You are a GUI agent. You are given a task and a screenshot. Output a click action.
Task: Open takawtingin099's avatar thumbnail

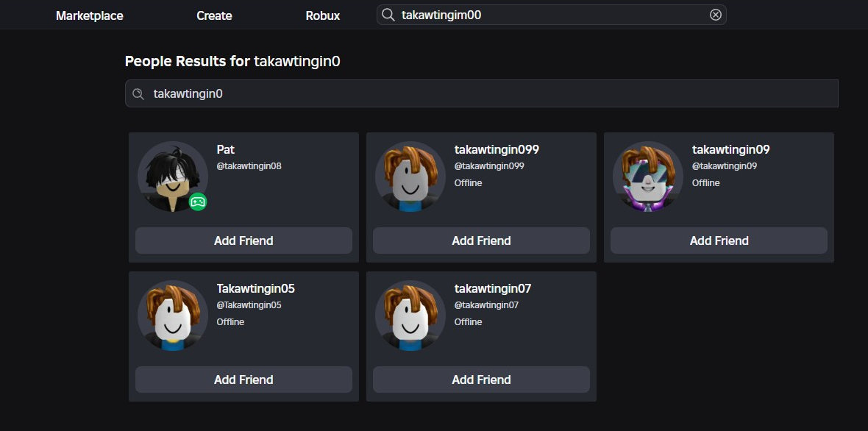(x=410, y=177)
